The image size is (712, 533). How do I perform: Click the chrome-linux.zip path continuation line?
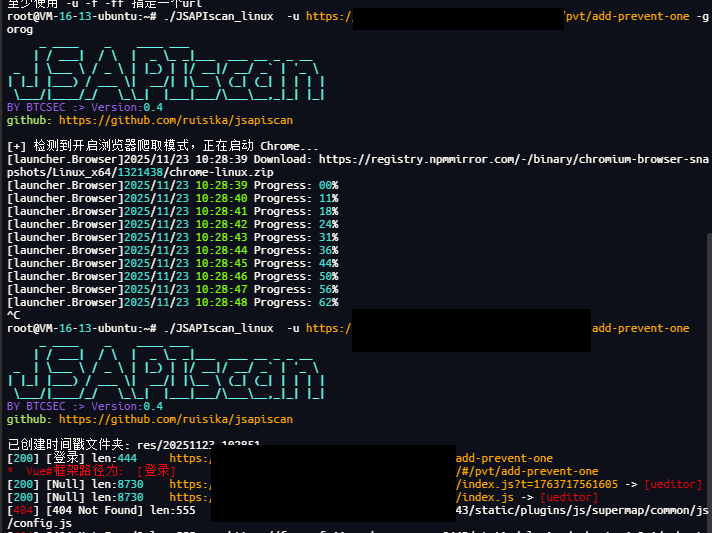tap(140, 173)
